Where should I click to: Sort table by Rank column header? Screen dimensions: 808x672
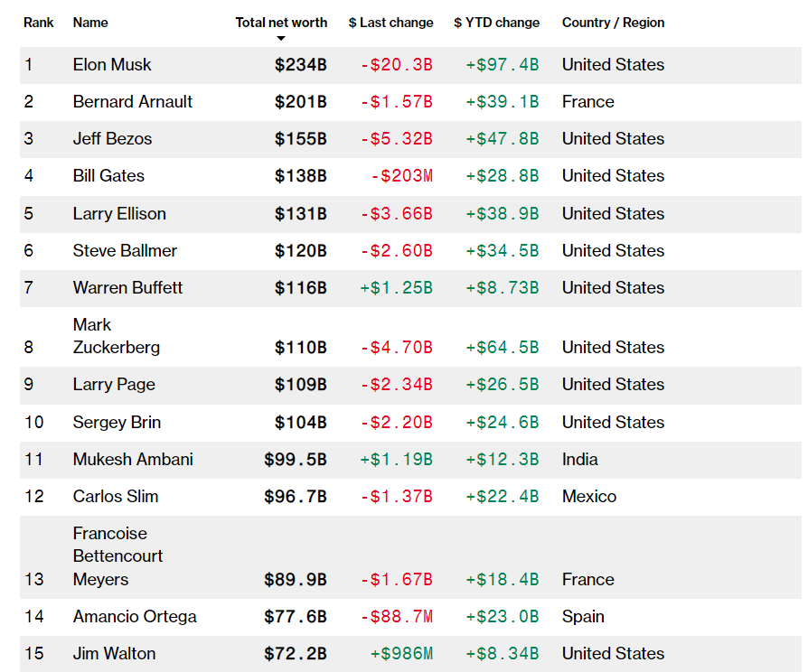click(x=39, y=23)
